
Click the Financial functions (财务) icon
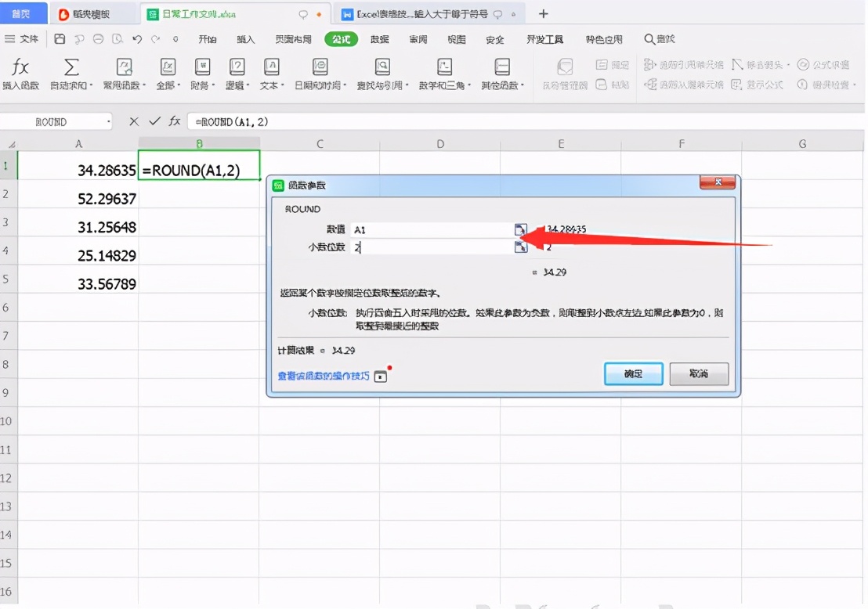pyautogui.click(x=203, y=67)
